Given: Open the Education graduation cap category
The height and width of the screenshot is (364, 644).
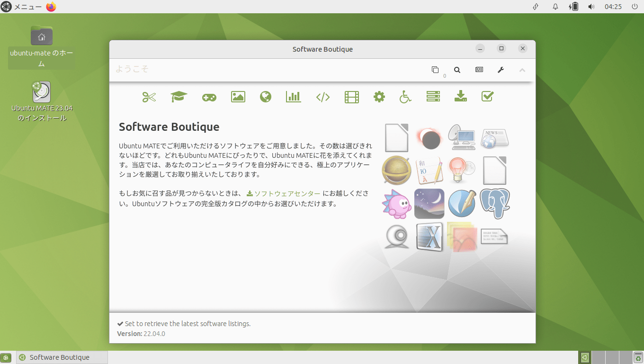Looking at the screenshot, I should point(179,97).
